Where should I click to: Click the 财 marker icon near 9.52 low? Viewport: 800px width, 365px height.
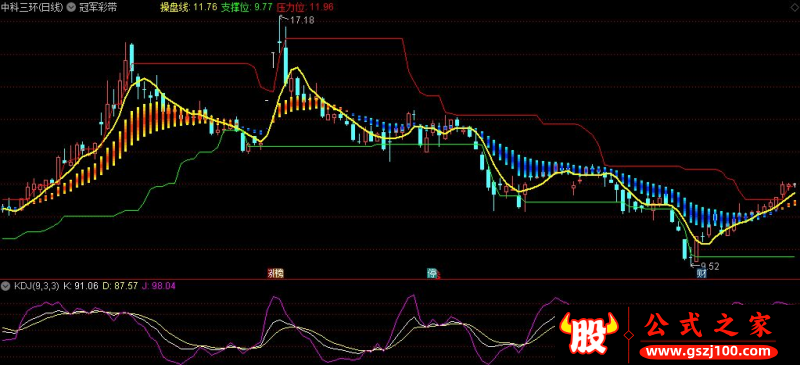click(702, 274)
